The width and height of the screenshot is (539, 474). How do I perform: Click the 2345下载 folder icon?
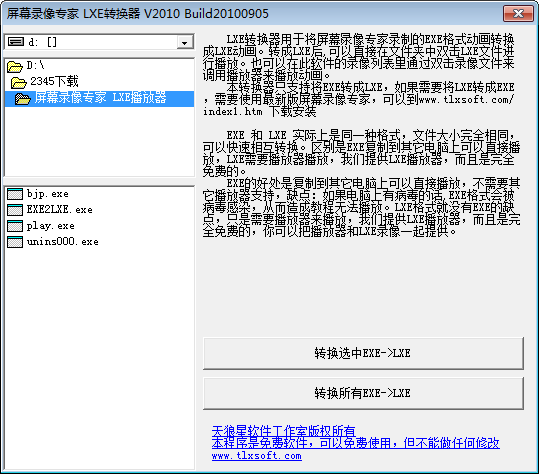(19, 82)
